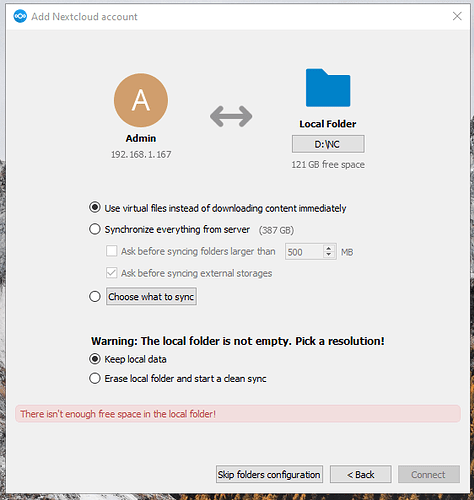Image resolution: width=474 pixels, height=500 pixels.
Task: Open the D:\NC local folder chooser
Action: click(x=328, y=144)
